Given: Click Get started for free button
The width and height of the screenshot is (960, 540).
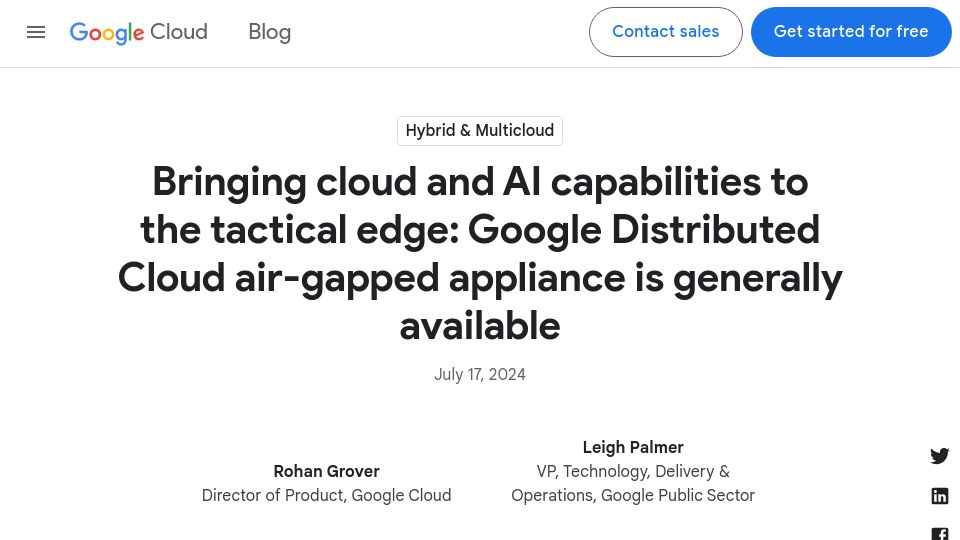Looking at the screenshot, I should [x=851, y=32].
